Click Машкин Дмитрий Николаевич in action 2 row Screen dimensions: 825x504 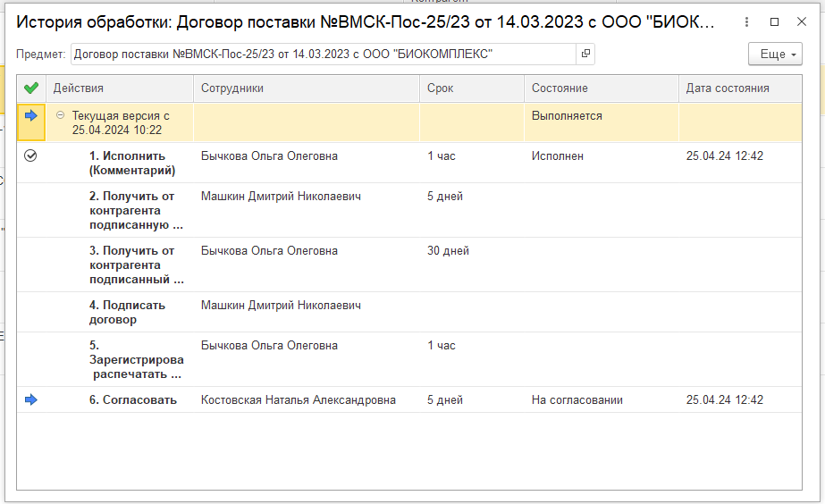(x=281, y=197)
